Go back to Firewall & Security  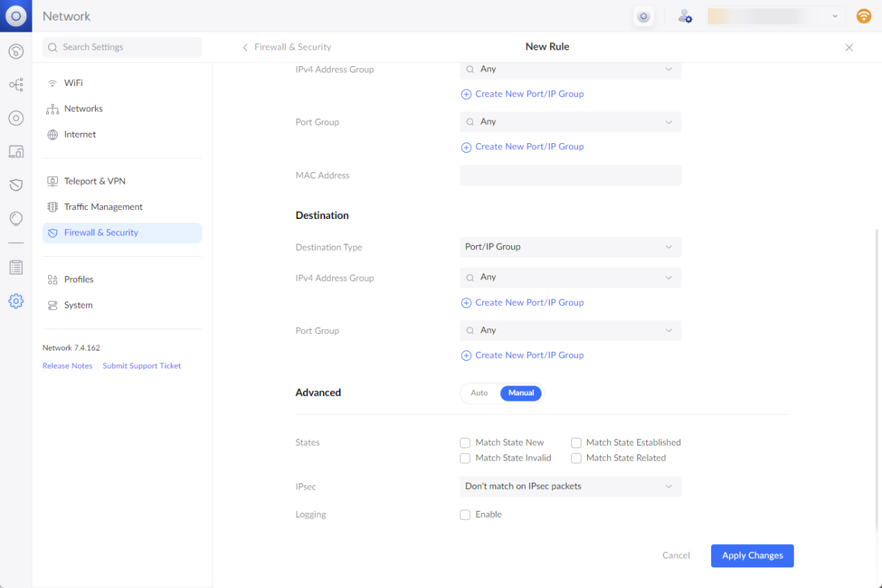click(x=287, y=47)
